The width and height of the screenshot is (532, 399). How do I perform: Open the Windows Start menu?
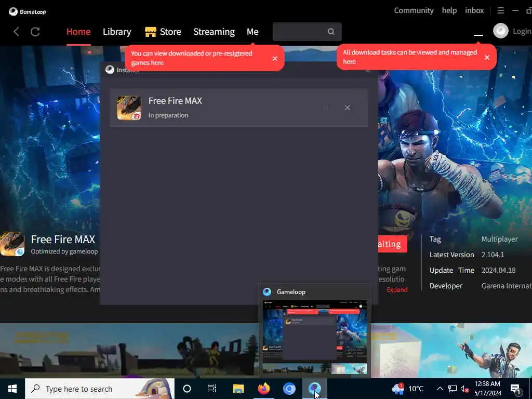point(12,389)
